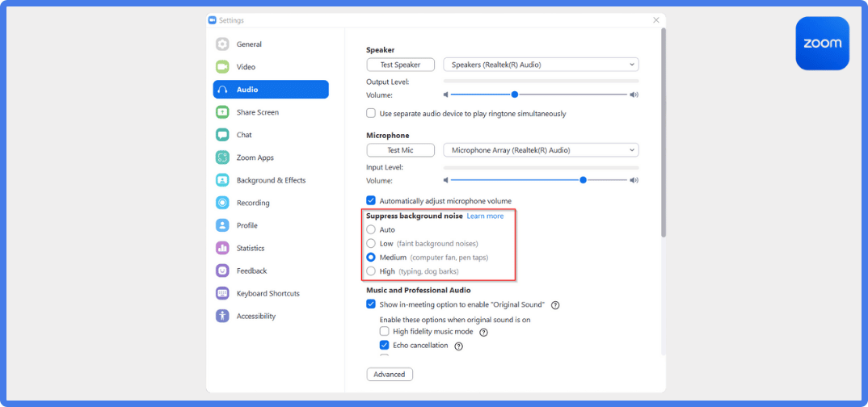Screen dimensions: 868x407
Task: Click microphone volume high icon
Action: click(x=634, y=180)
